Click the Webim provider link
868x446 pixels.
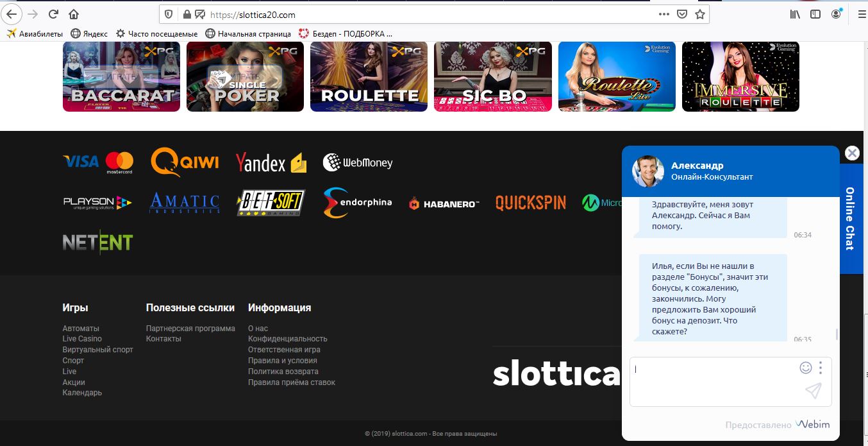point(813,424)
